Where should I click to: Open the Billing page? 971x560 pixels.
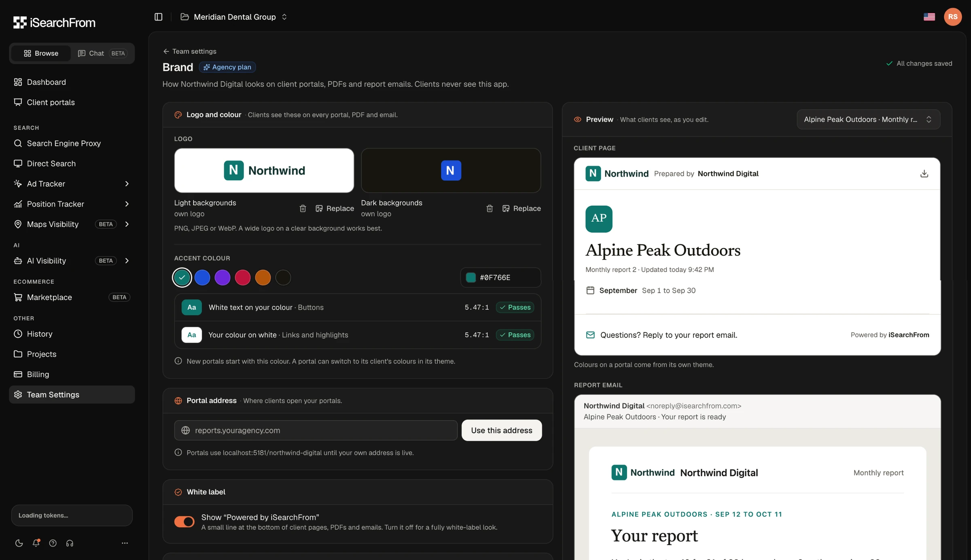tap(72, 374)
